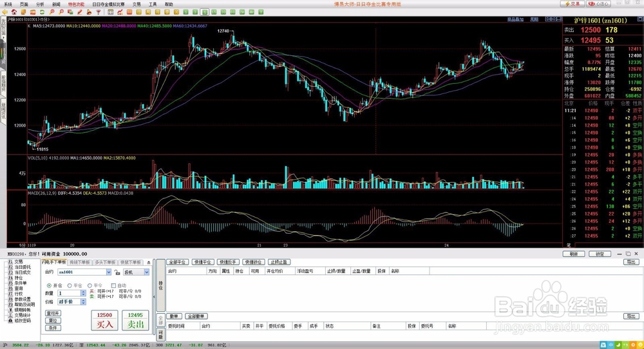Open F8 参数设置 settings entry
Viewport: 644px width, 349px height.
19,299
